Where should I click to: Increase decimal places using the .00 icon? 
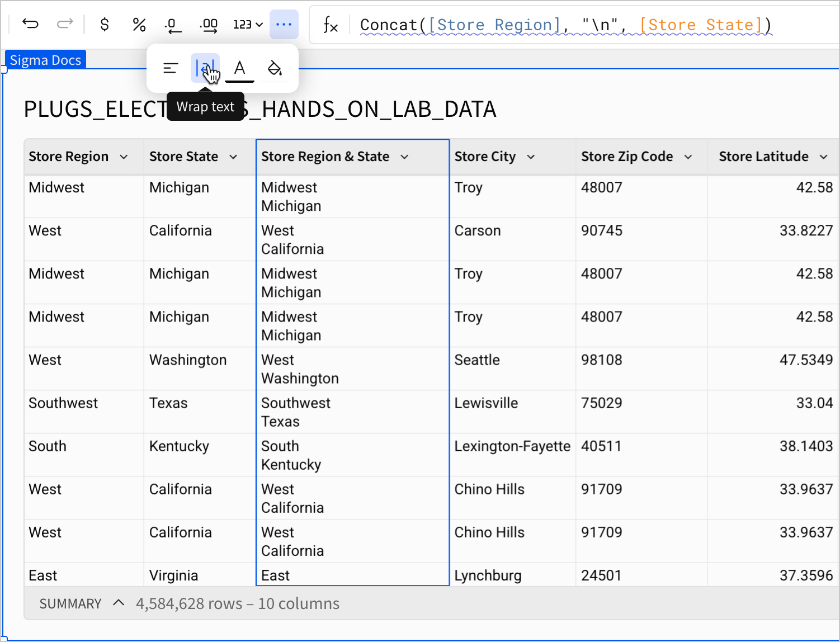click(x=208, y=24)
